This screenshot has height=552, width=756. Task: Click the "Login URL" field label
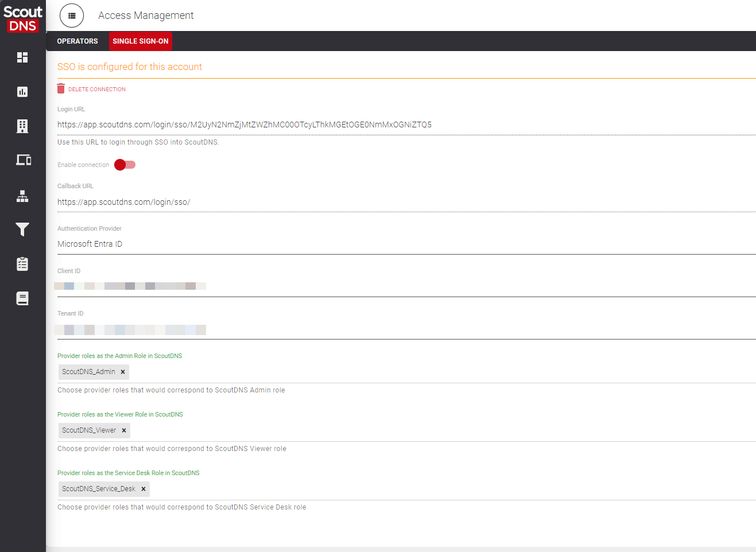pyautogui.click(x=71, y=109)
